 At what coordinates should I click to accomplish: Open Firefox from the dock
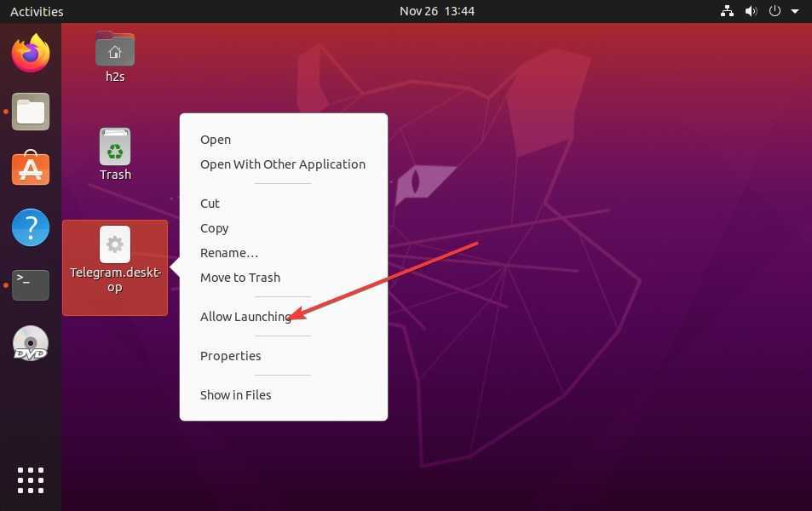click(x=31, y=54)
